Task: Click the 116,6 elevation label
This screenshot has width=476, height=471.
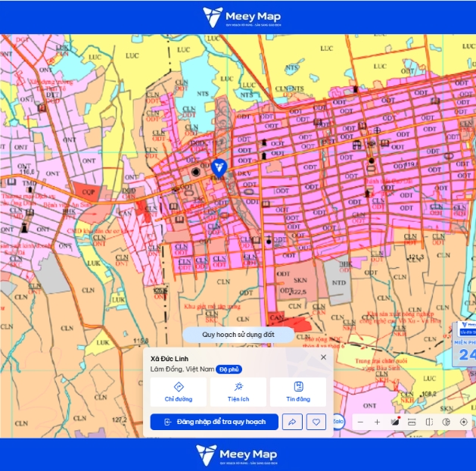Action: coord(26,172)
